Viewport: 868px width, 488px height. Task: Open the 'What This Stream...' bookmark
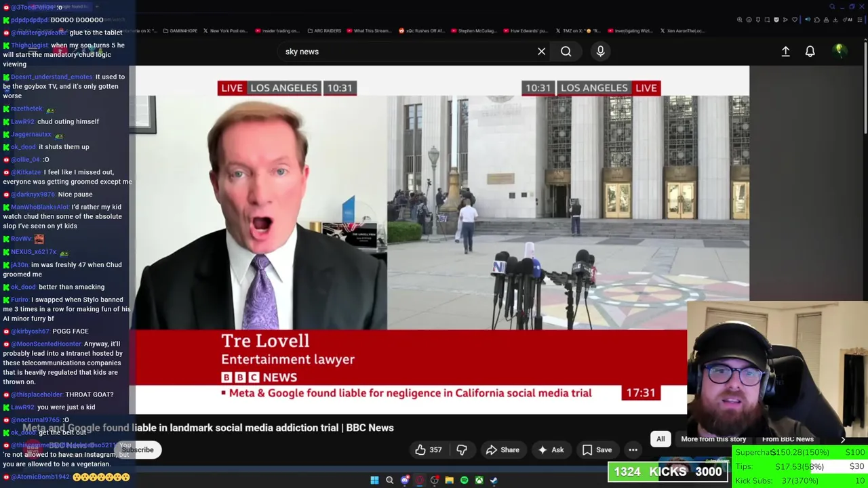coord(369,30)
